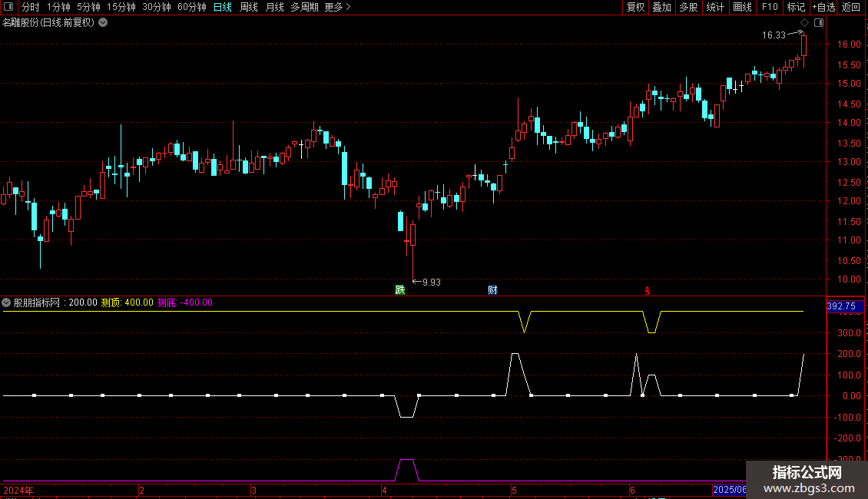Click 返回 to go back
The image size is (868, 499).
click(x=851, y=7)
